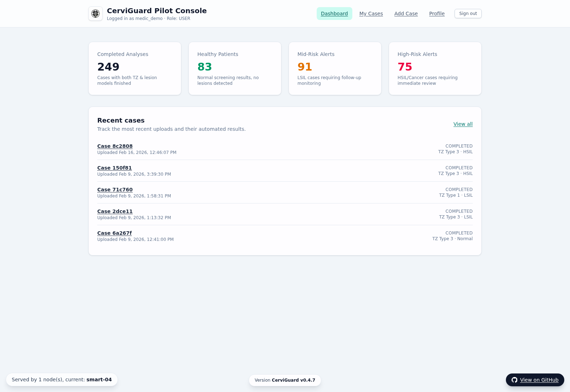Click the Healthy Patients stat card

235,68
